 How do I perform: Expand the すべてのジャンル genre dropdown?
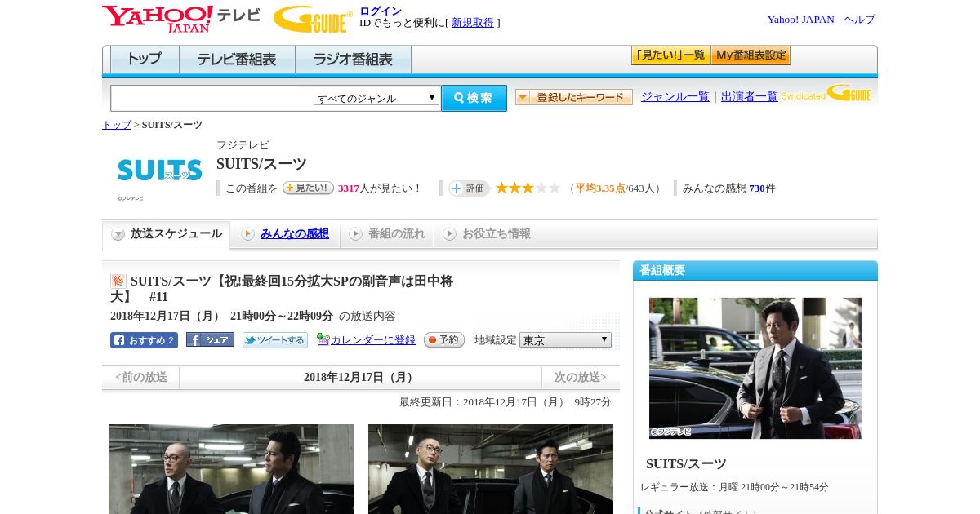[376, 98]
